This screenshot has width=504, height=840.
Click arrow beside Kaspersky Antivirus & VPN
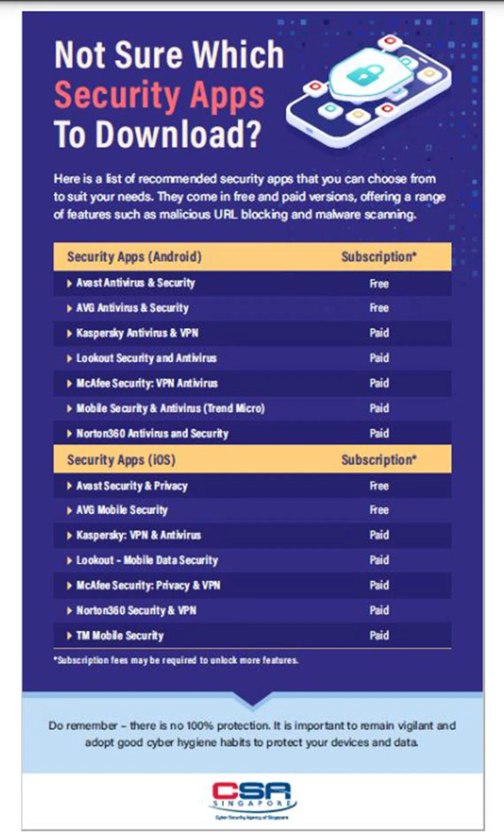(x=69, y=333)
